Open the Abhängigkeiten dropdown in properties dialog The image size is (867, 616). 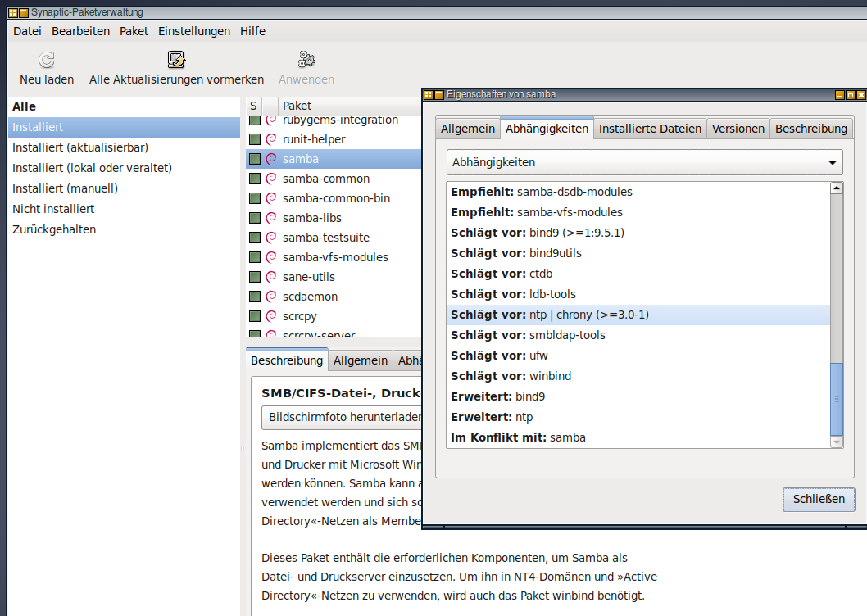point(645,162)
